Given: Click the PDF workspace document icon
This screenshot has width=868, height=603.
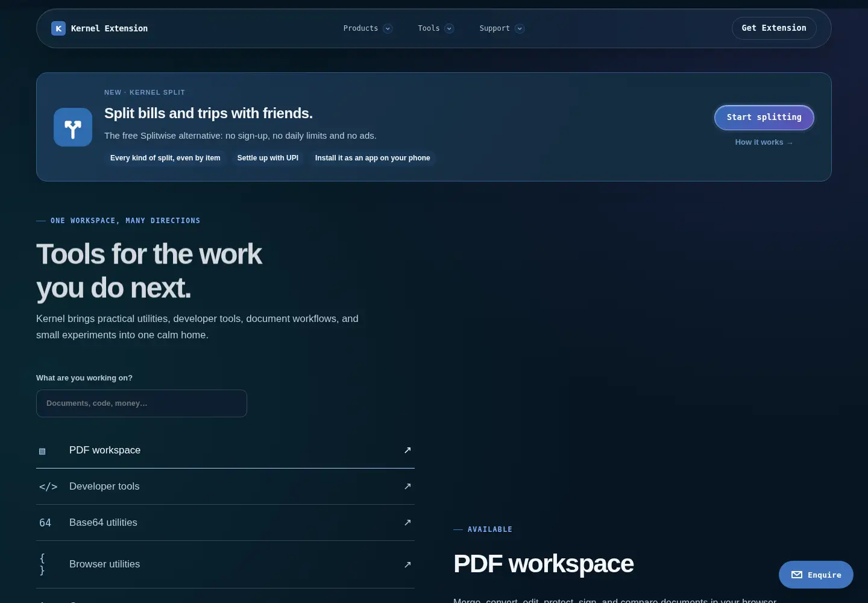Looking at the screenshot, I should click(x=42, y=451).
